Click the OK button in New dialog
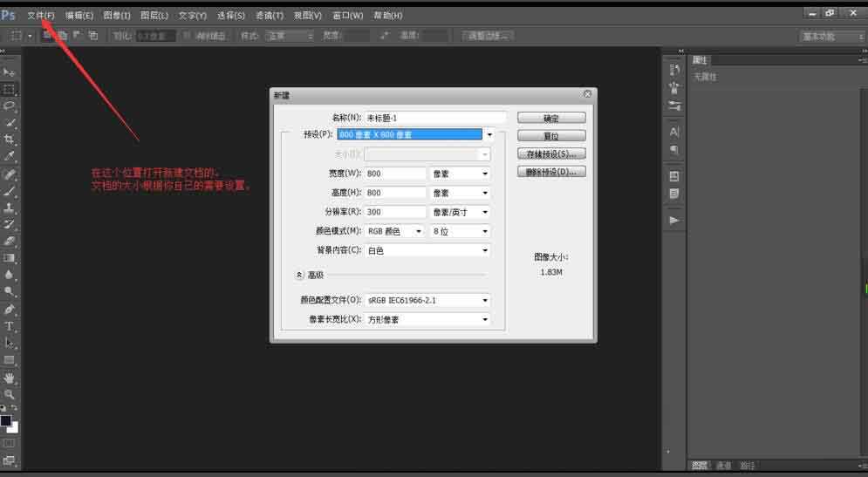The height and width of the screenshot is (477, 868). (x=551, y=118)
